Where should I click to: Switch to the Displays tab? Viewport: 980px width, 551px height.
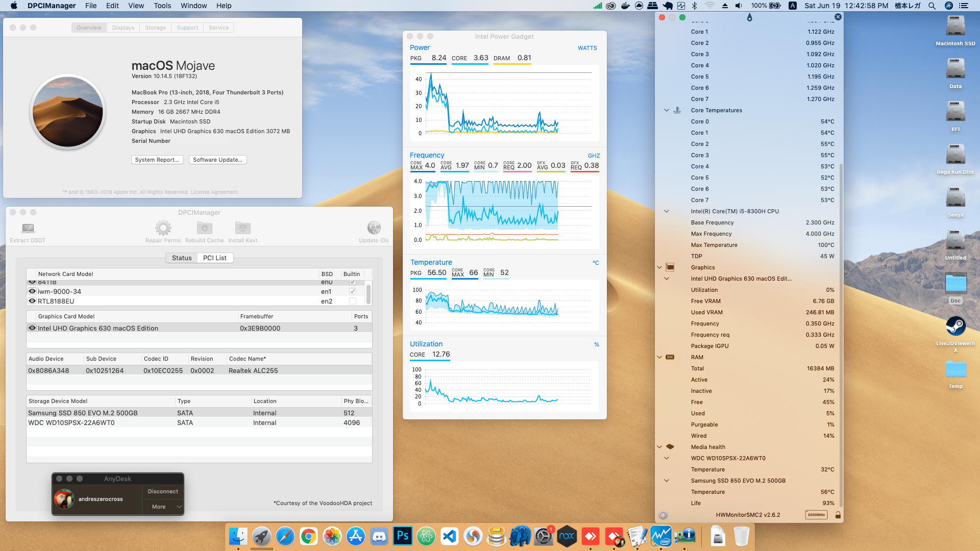[124, 28]
